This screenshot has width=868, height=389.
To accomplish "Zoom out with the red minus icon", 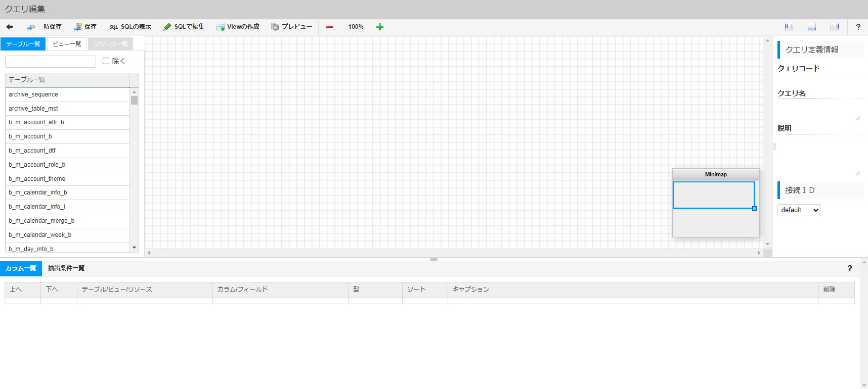I will 329,27.
